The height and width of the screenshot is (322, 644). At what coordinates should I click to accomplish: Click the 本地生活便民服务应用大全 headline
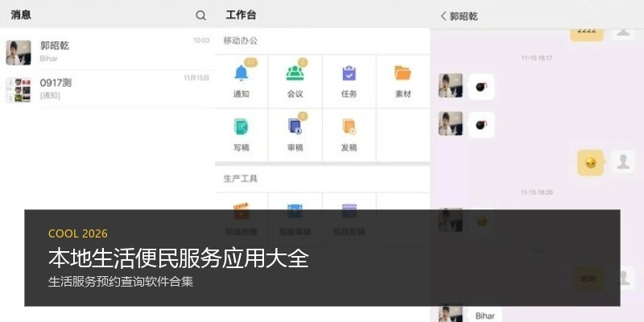click(x=179, y=258)
